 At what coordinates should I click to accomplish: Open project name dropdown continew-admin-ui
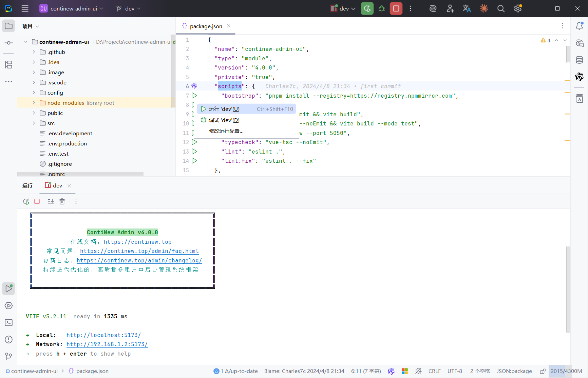[71, 8]
